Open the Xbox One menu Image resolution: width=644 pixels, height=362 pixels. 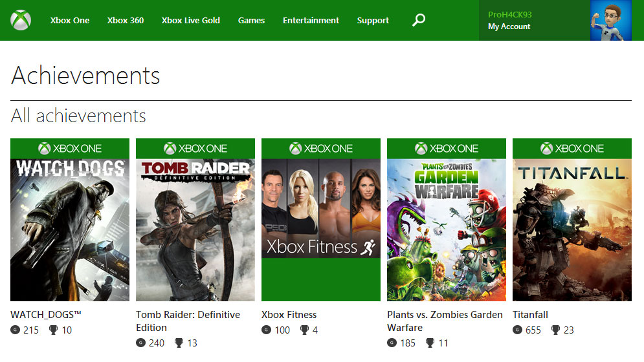pyautogui.click(x=70, y=20)
